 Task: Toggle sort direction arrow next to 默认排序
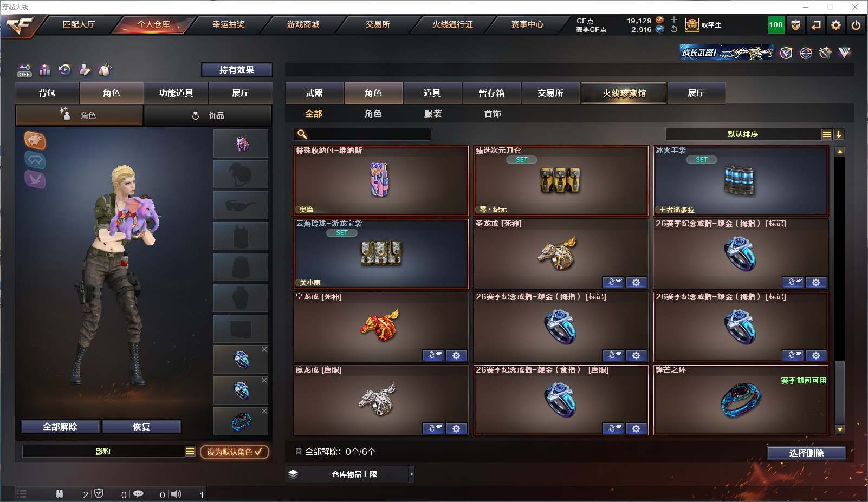coord(839,134)
